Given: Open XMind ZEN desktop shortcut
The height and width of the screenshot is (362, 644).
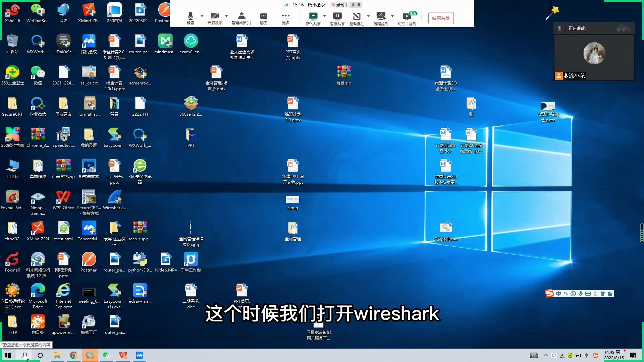Looking at the screenshot, I should (x=38, y=231).
